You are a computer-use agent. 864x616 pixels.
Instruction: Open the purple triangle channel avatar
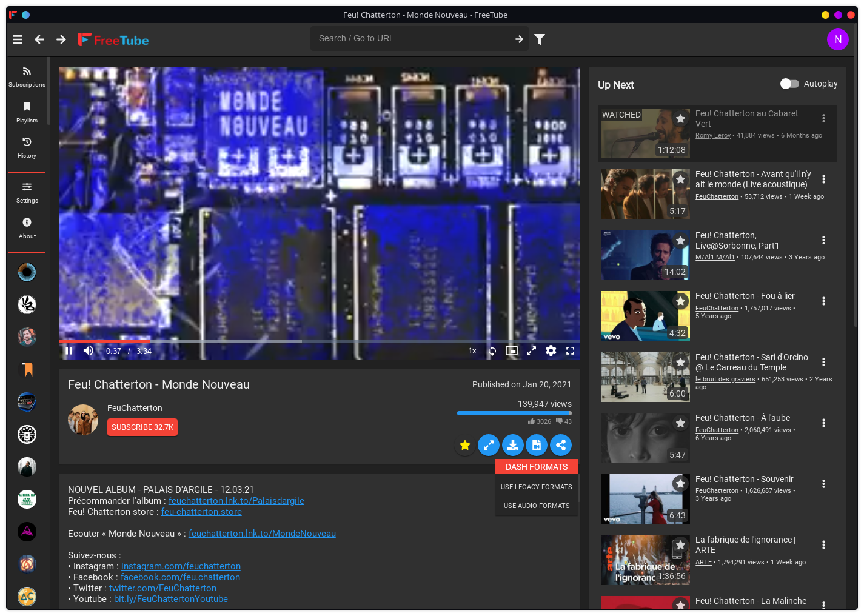27,532
